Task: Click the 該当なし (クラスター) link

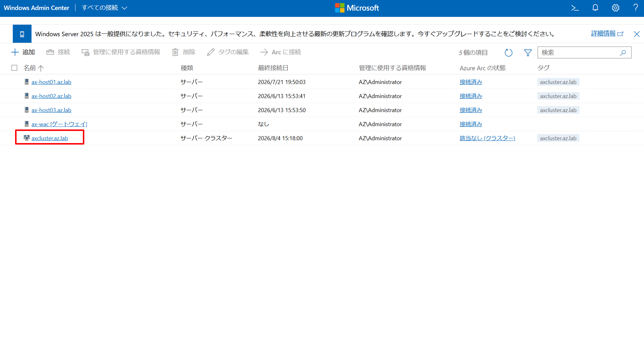Action: [487, 138]
